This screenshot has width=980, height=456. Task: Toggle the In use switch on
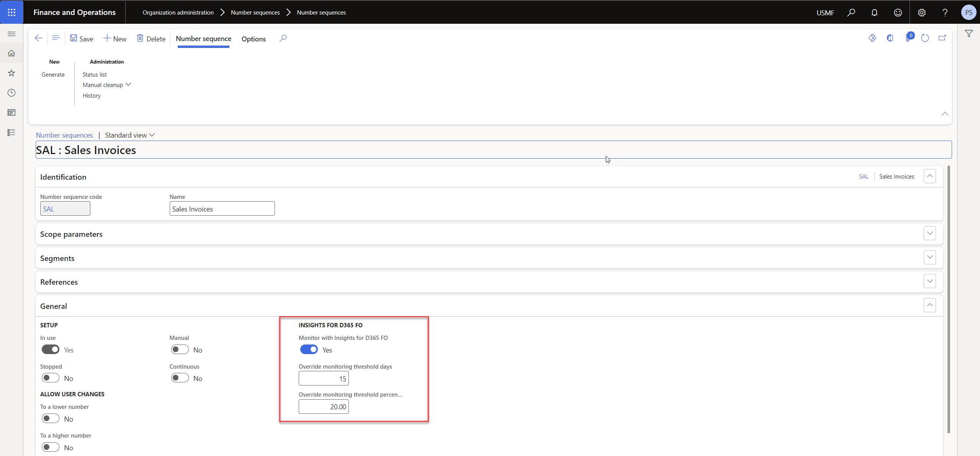[51, 349]
